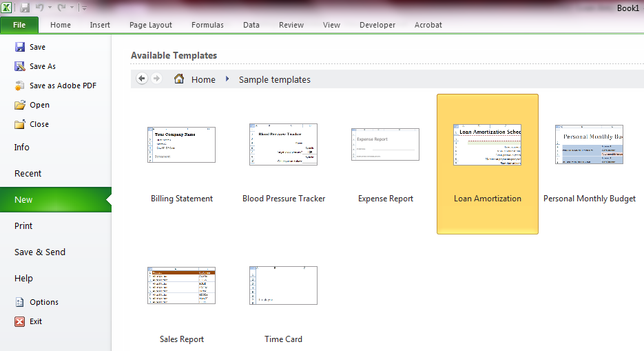The image size is (644, 351).
Task: Open the Recent section
Action: [28, 173]
